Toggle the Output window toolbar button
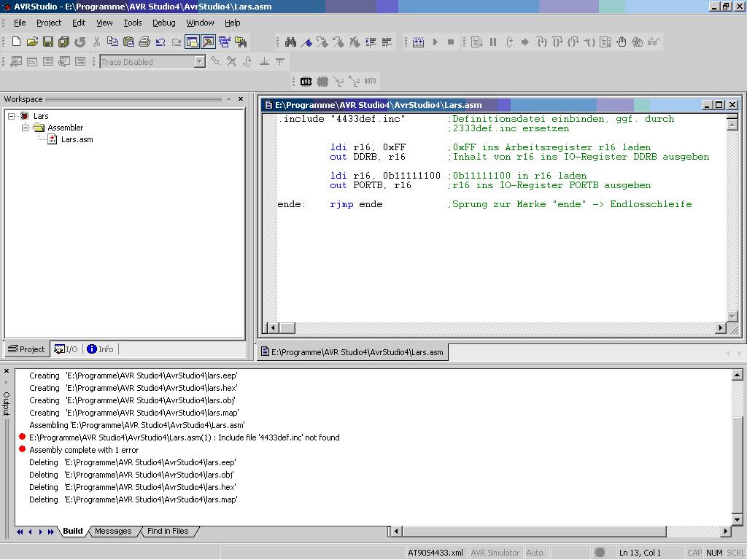This screenshot has width=747, height=560. (x=209, y=42)
